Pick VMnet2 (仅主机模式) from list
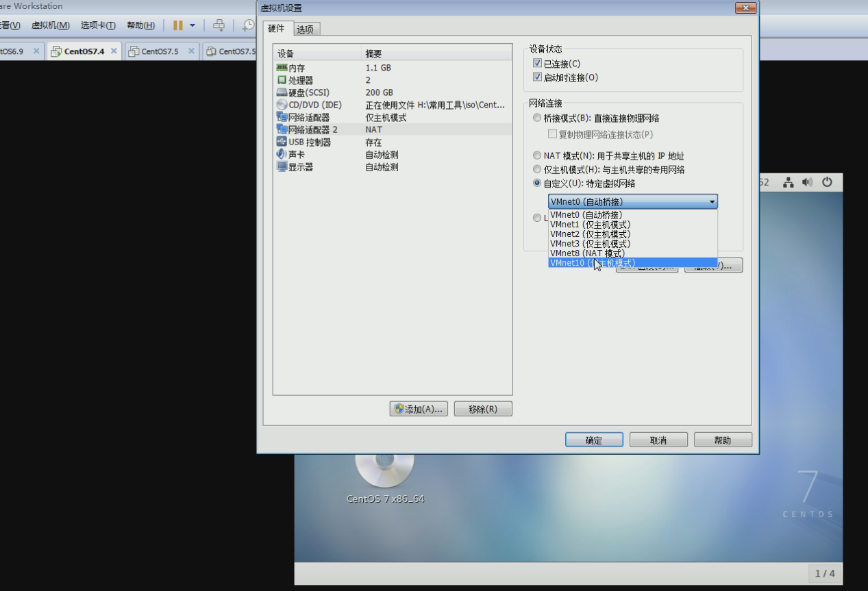Screen dimensions: 868x591 pos(632,234)
